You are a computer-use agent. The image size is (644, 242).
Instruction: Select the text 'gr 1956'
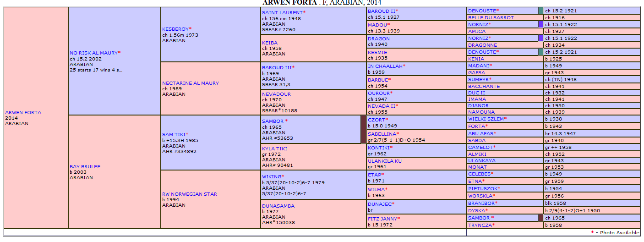coord(554,196)
